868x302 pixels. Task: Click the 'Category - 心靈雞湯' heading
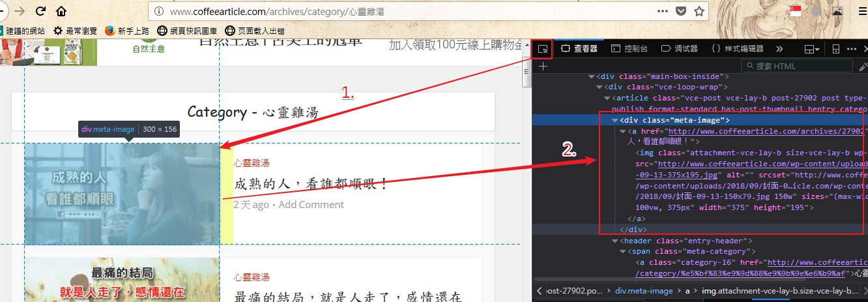pyautogui.click(x=253, y=112)
